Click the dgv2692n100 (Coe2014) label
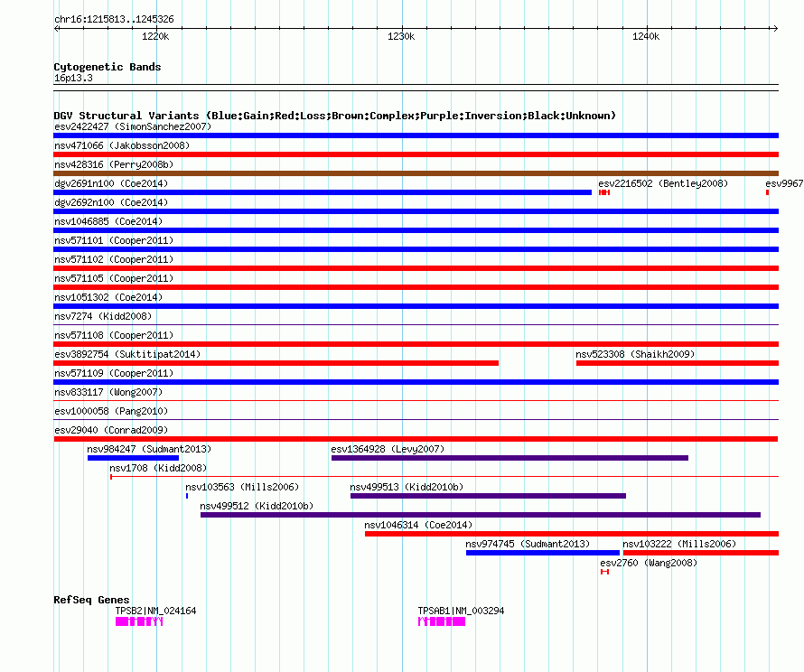Image resolution: width=804 pixels, height=672 pixels. pos(111,202)
